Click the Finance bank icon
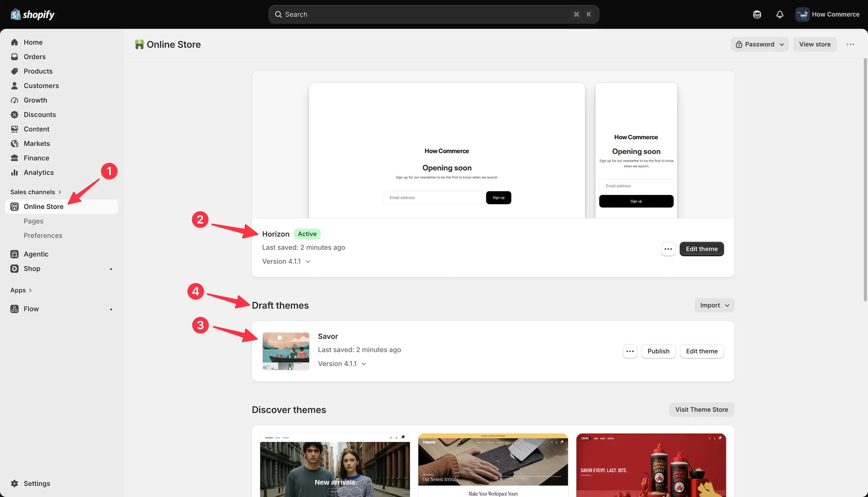This screenshot has width=868, height=497. point(14,158)
